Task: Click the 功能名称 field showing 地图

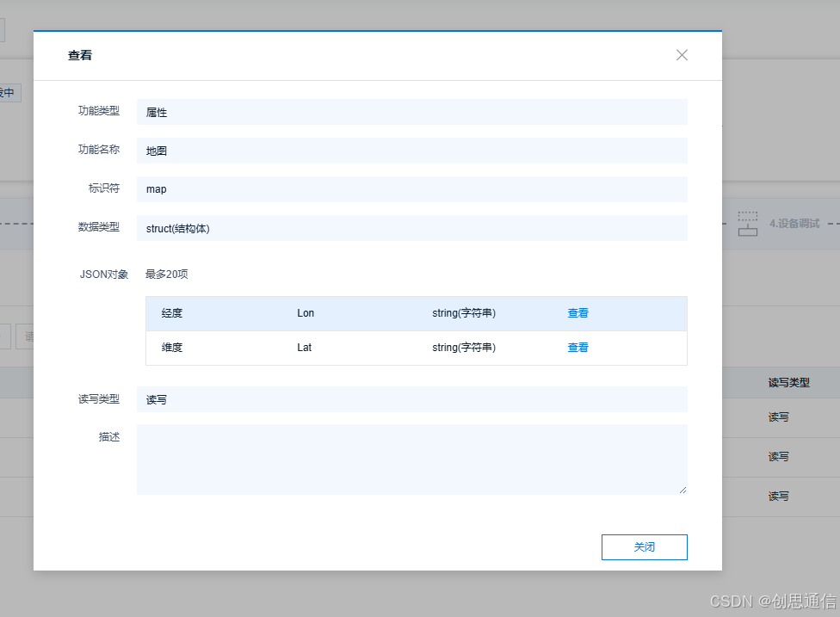Action: tap(412, 151)
